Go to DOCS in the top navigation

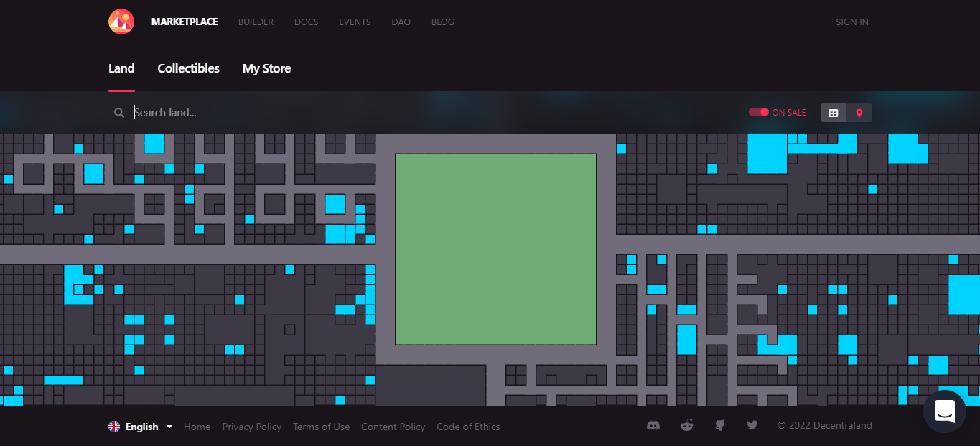(x=306, y=22)
